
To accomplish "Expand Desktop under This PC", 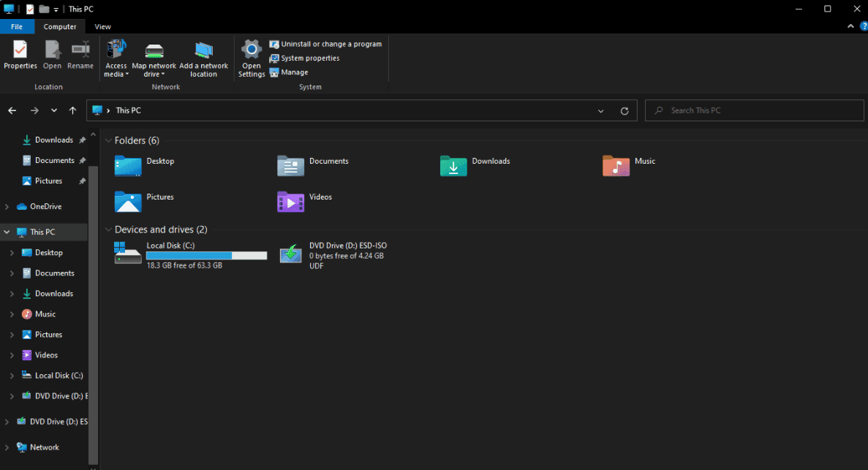I will [12, 252].
